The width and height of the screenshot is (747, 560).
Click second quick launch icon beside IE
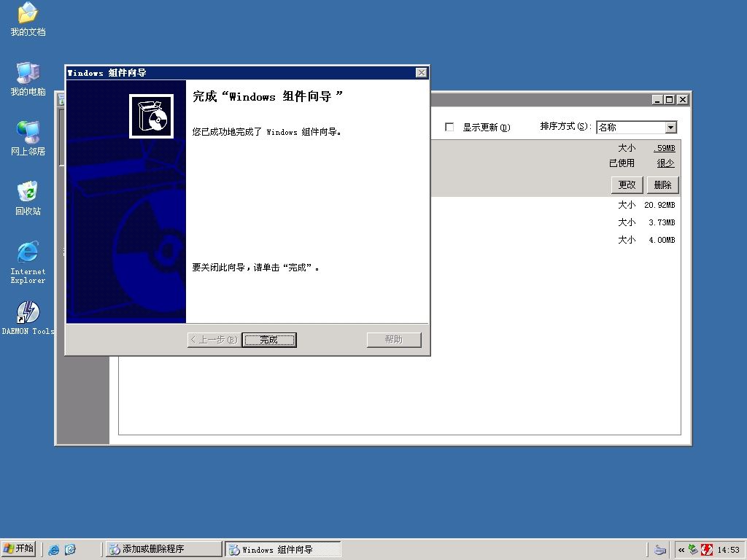(70, 550)
